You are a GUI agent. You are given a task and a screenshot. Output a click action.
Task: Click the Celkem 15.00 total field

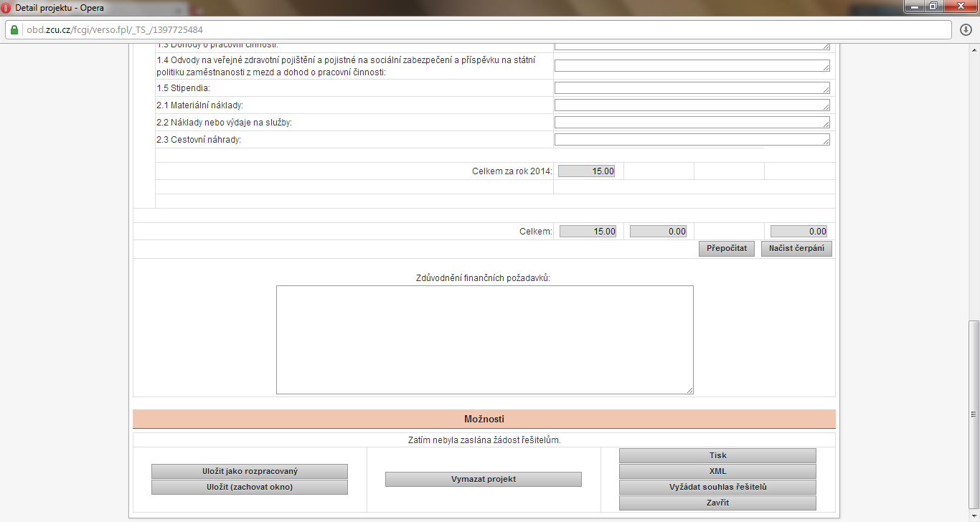tap(588, 232)
